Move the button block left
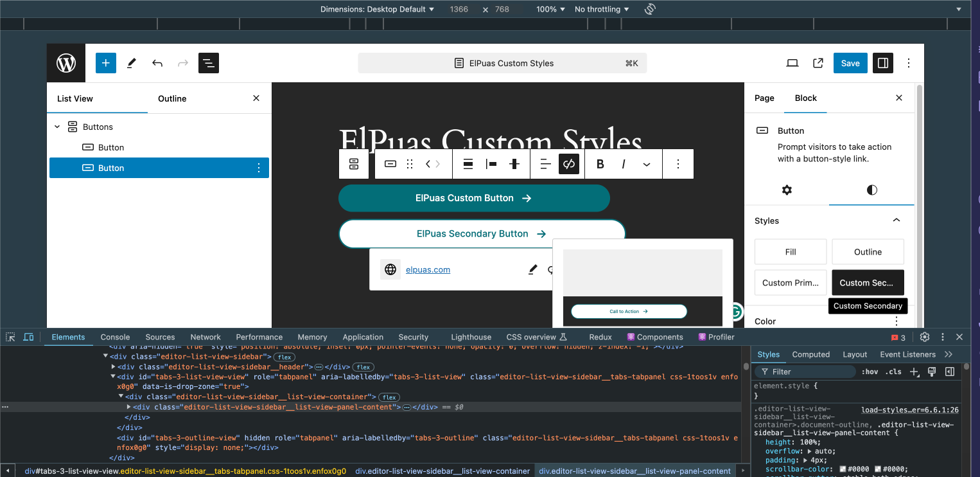 point(428,164)
